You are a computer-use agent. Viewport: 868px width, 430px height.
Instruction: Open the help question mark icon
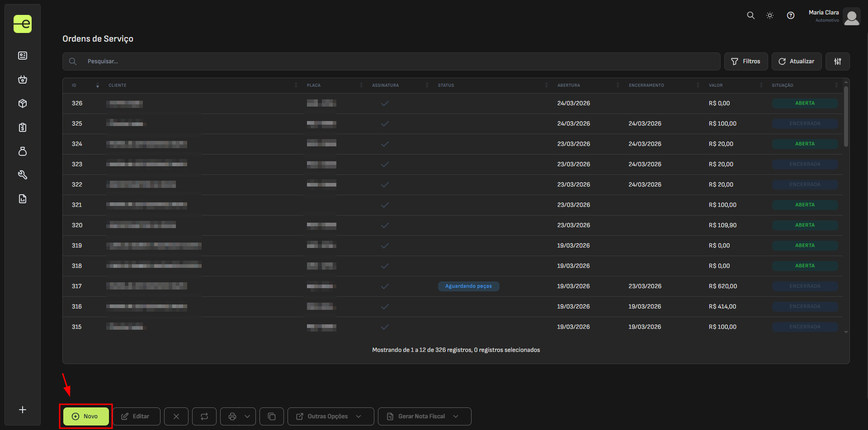tap(790, 15)
